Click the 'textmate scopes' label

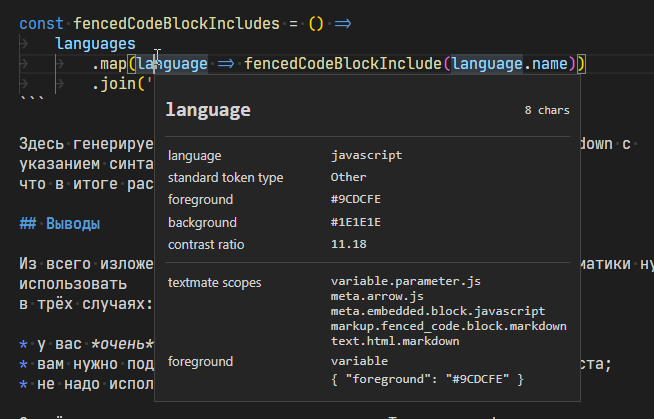tap(214, 283)
